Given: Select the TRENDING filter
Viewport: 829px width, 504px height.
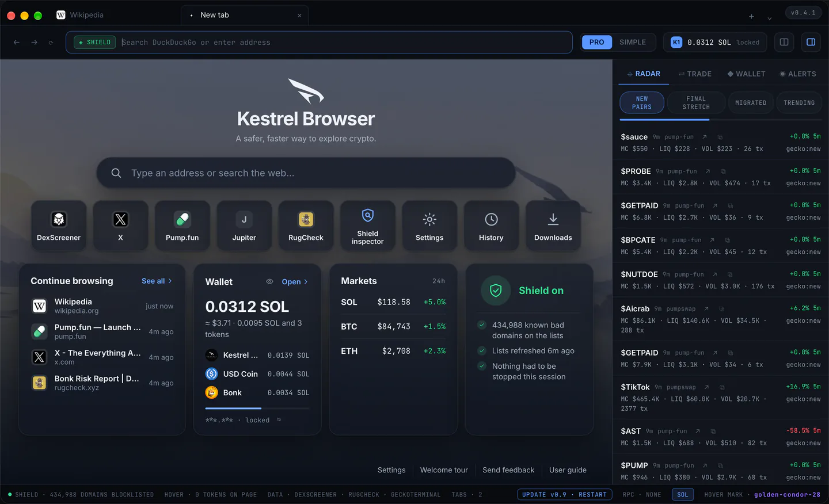Looking at the screenshot, I should [x=799, y=103].
